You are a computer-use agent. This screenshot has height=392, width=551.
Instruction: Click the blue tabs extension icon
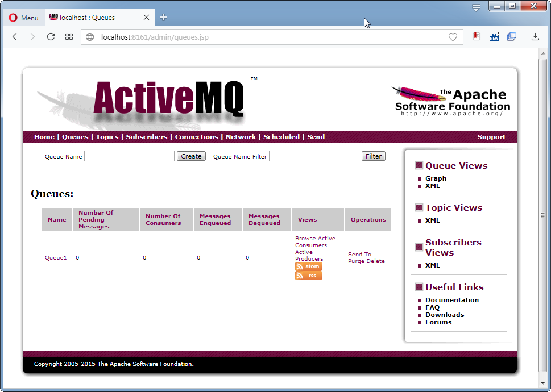click(512, 36)
